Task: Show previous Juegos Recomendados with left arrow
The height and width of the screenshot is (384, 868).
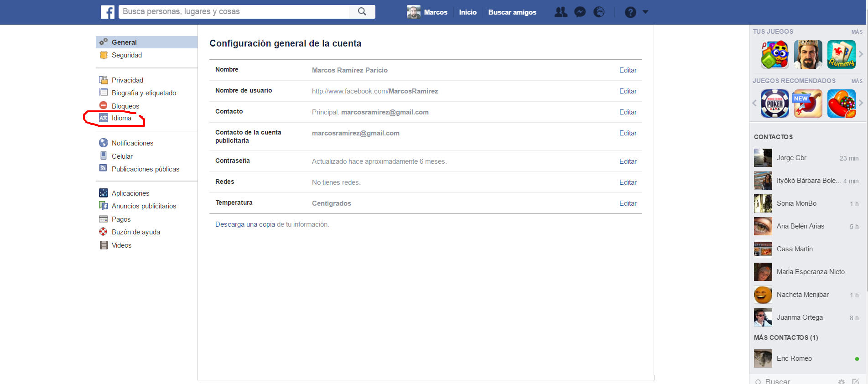Action: [x=754, y=103]
